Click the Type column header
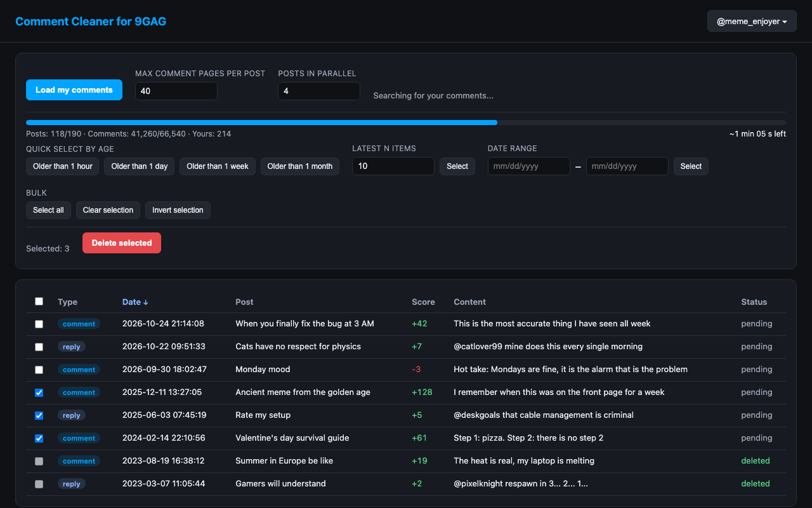Screen dimensions: 812x508 point(67,302)
